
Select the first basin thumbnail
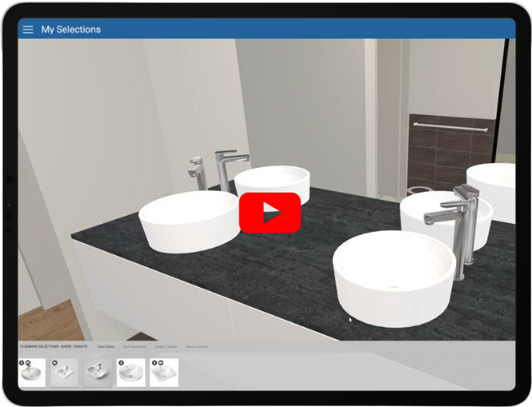[x=32, y=373]
